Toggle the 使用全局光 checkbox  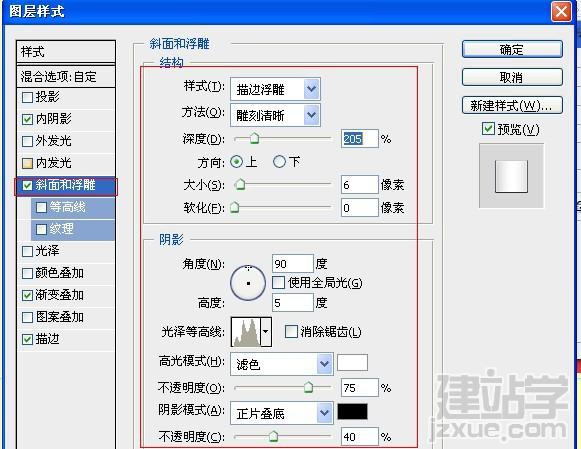(x=278, y=283)
